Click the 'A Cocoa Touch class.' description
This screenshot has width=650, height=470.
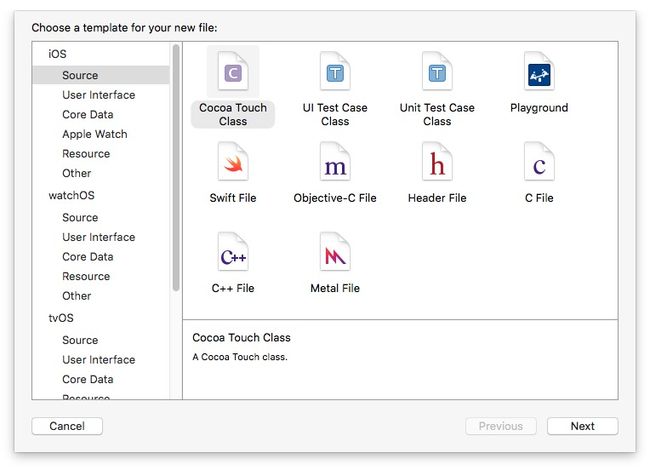(x=240, y=357)
